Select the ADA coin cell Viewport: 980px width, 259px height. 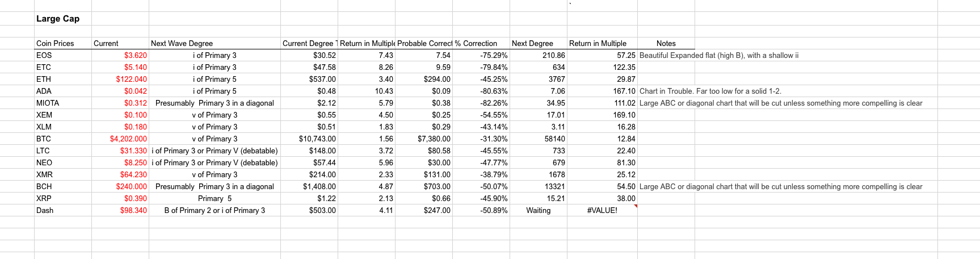point(63,91)
